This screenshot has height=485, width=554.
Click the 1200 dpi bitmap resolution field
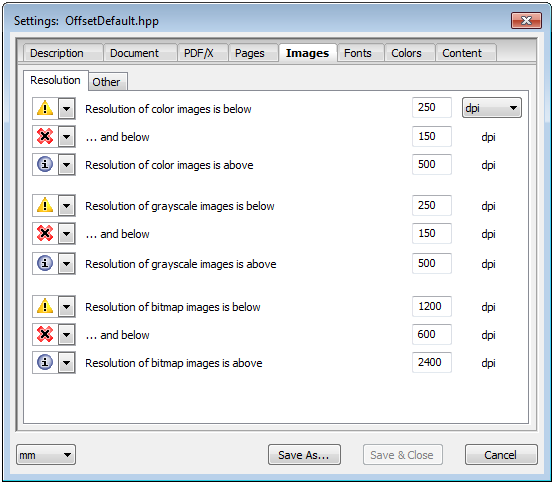(431, 306)
